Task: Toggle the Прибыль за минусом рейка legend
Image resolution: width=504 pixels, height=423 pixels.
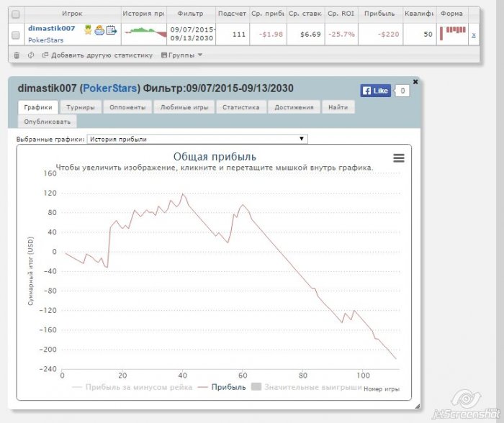Action: tap(132, 387)
